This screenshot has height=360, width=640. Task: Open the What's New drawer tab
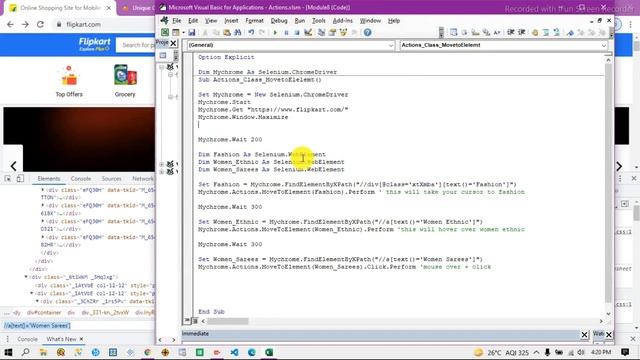click(x=61, y=339)
